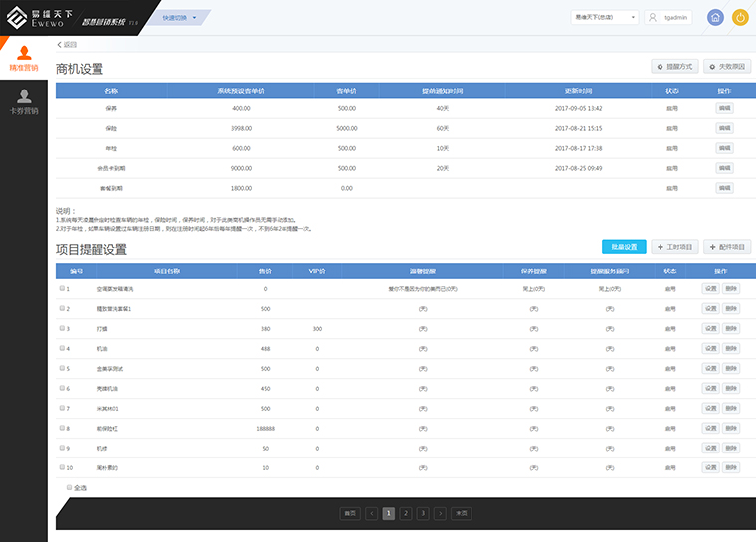Tick the checkbox for item row 4
The image size is (756, 542).
click(62, 349)
